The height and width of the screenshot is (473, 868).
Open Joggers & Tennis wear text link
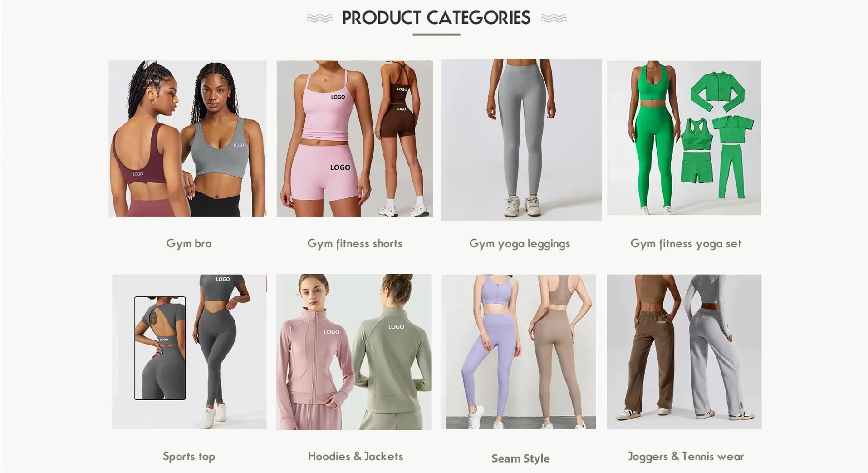(x=686, y=456)
